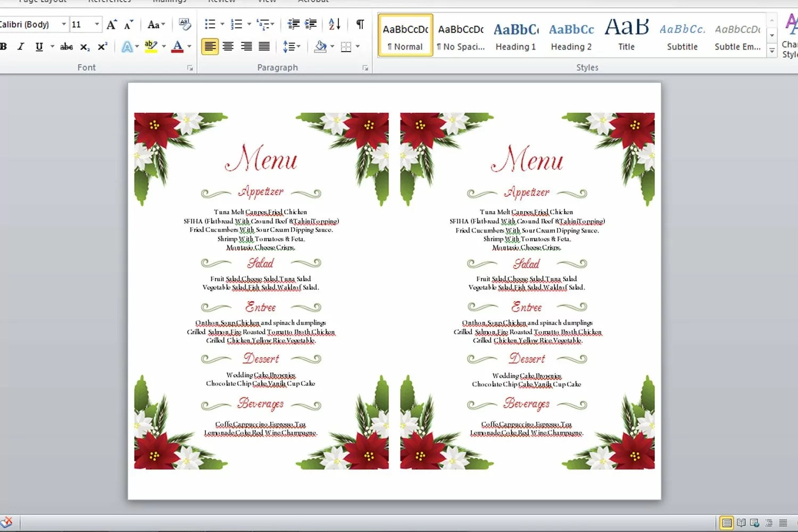Open the font name dropdown
This screenshot has height=532, width=798.
pos(64,24)
